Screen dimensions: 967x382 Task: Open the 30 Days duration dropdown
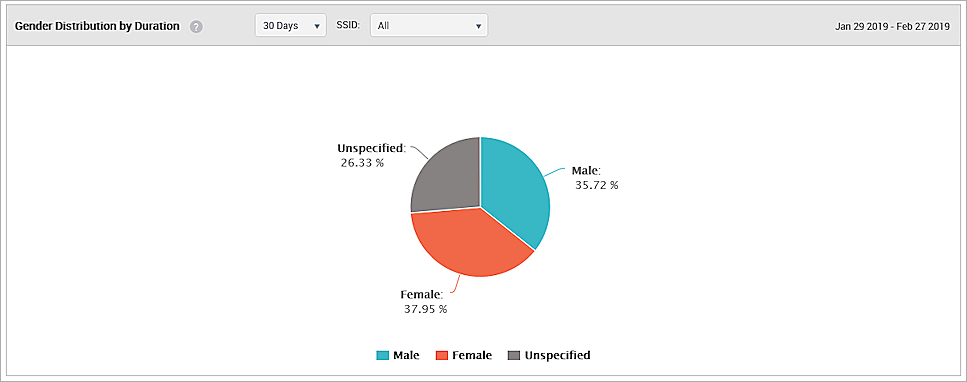(290, 26)
